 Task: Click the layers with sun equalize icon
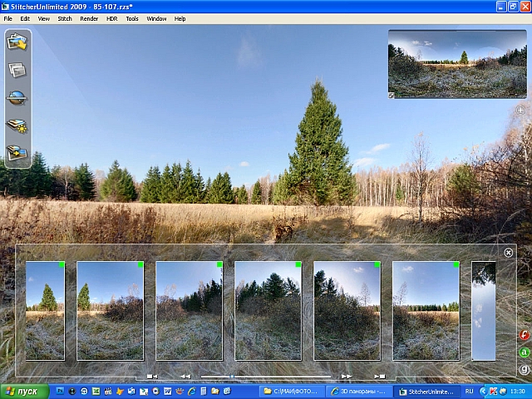click(x=17, y=126)
